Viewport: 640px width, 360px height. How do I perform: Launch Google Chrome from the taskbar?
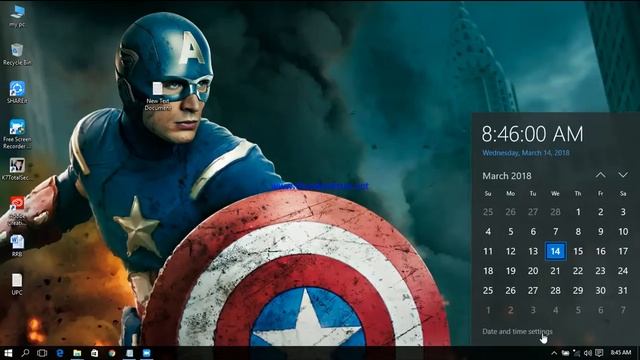112,353
